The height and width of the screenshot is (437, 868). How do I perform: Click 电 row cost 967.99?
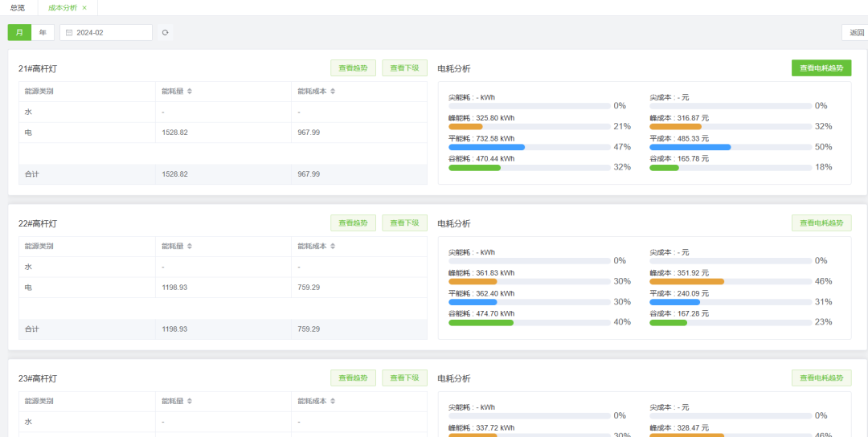(x=309, y=133)
